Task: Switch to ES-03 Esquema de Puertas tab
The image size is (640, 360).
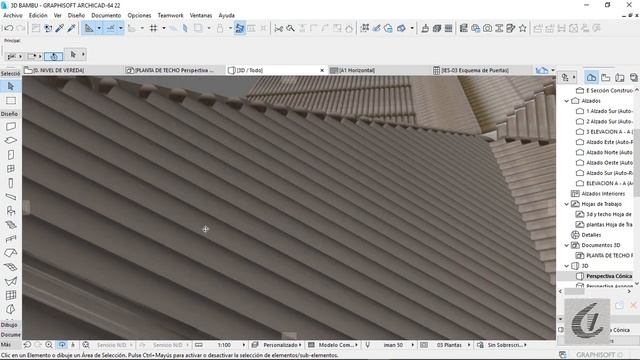Action: [481, 70]
